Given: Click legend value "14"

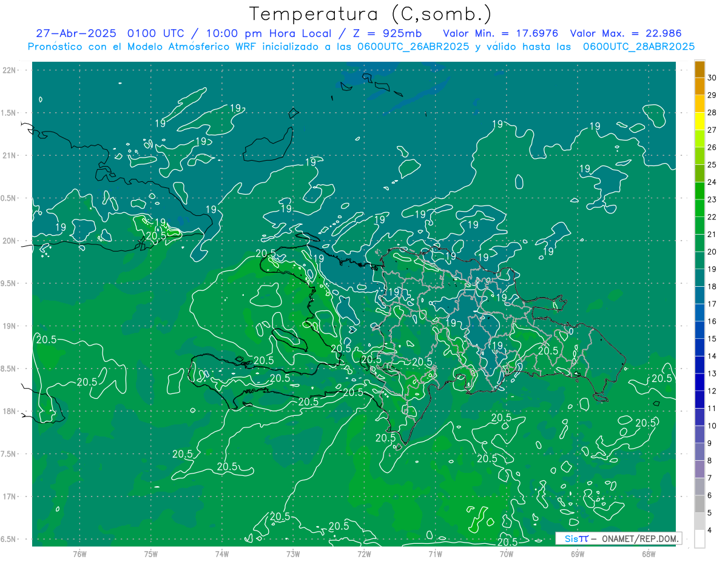Looking at the screenshot, I should coord(712,356).
